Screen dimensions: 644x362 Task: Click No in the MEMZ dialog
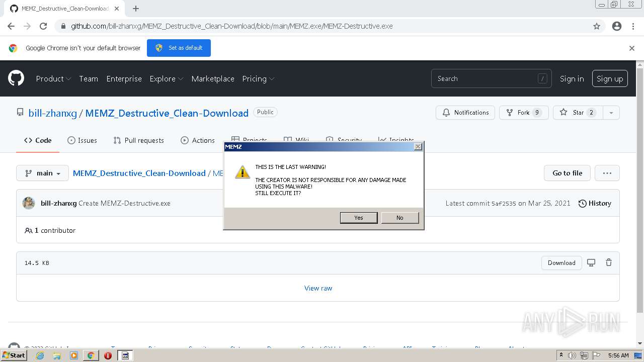(x=400, y=218)
